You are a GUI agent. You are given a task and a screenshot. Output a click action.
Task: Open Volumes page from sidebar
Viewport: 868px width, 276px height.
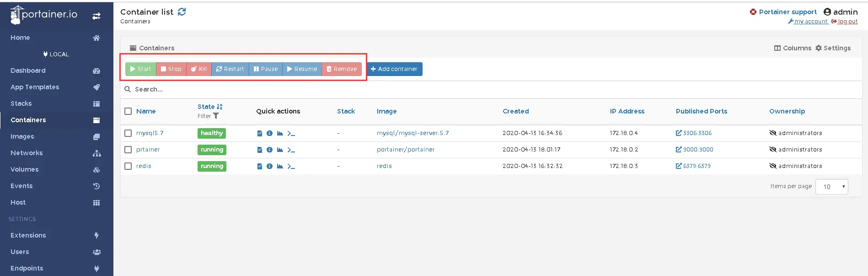pos(25,169)
